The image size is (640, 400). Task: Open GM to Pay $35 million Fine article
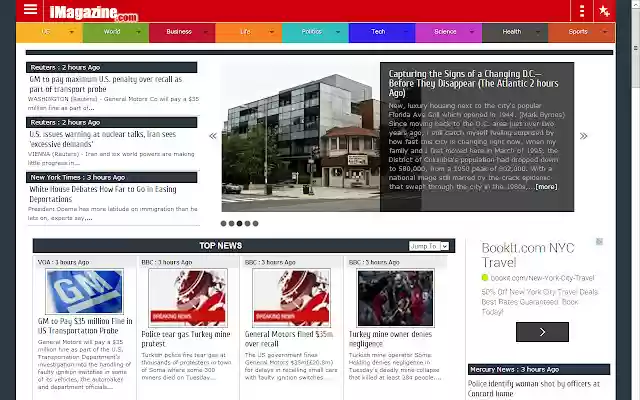click(85, 326)
